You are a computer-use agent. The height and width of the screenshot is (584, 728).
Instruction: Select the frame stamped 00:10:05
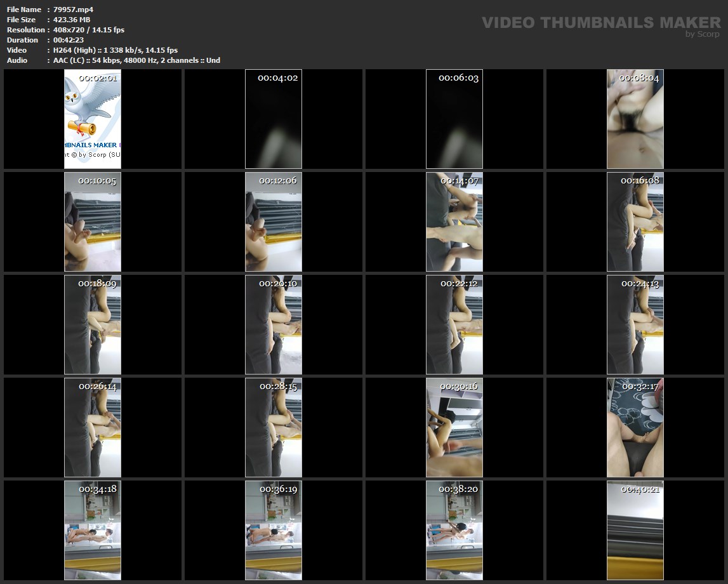(x=93, y=222)
